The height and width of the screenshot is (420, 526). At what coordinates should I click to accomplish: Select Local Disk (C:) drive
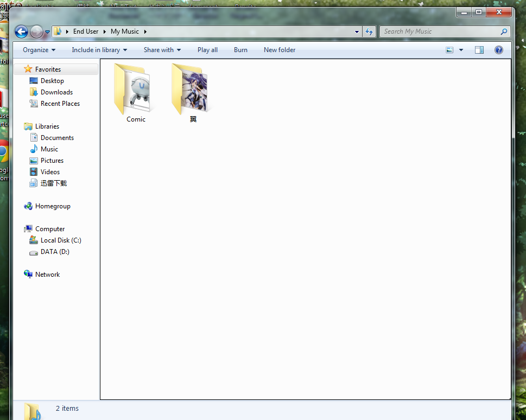61,240
